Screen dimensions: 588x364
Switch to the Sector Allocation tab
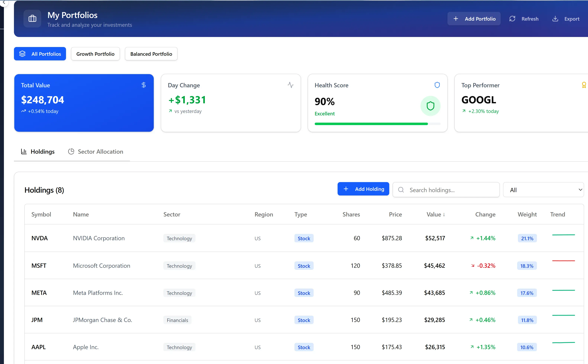click(x=100, y=151)
